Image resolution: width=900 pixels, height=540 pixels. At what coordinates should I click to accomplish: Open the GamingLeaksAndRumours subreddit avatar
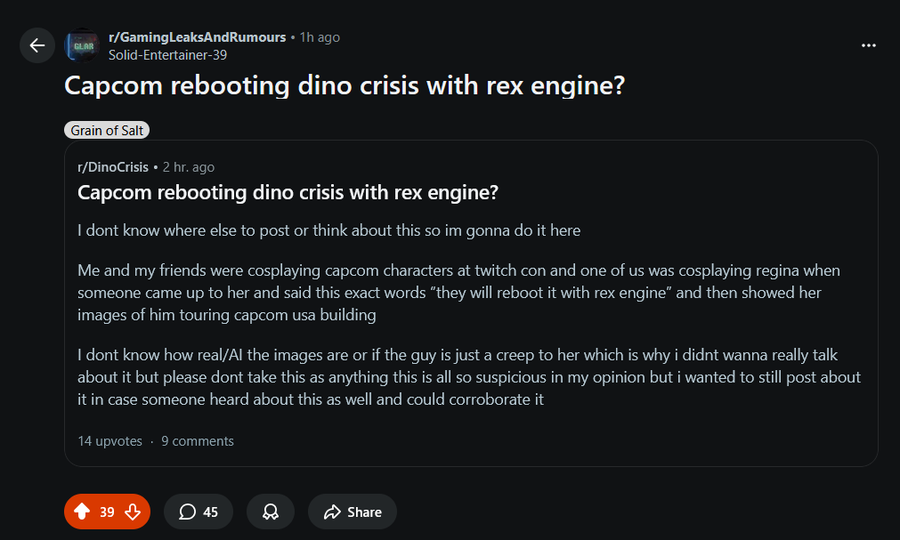(x=82, y=45)
